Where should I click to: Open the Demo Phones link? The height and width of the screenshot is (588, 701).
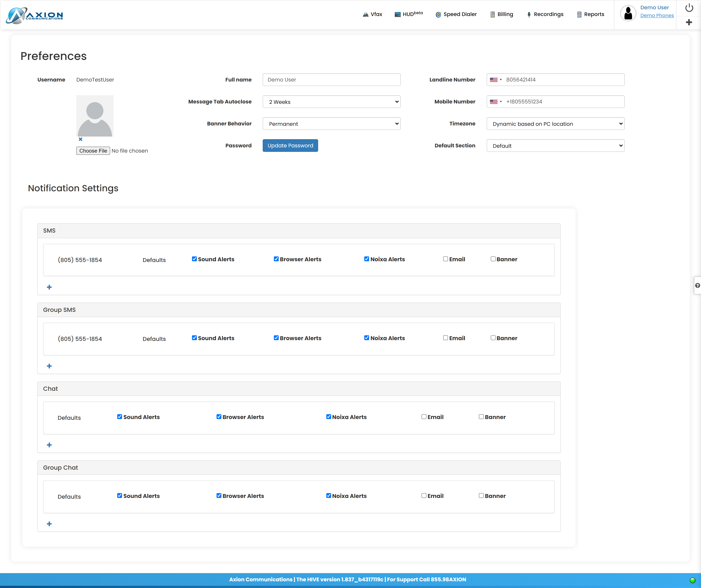pyautogui.click(x=657, y=15)
